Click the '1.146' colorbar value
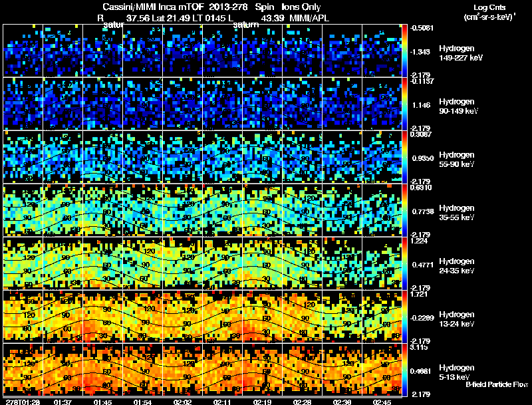The height and width of the screenshot is (405, 532). 421,105
